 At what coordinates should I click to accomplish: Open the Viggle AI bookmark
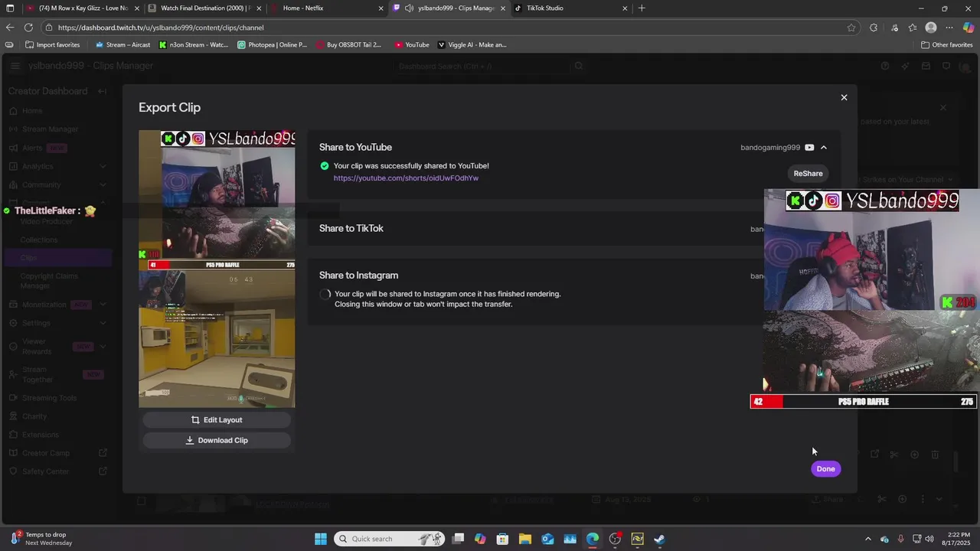pyautogui.click(x=472, y=45)
